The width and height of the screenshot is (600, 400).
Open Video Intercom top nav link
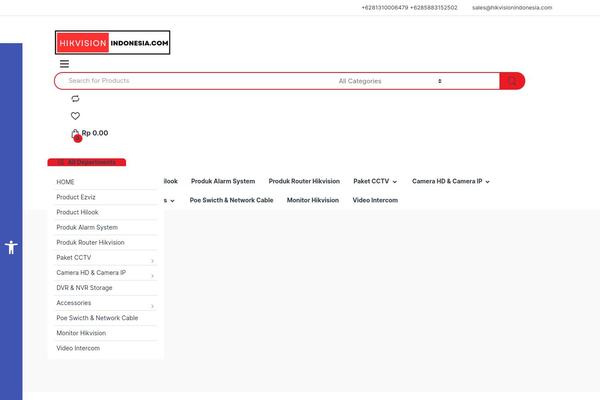click(x=375, y=200)
